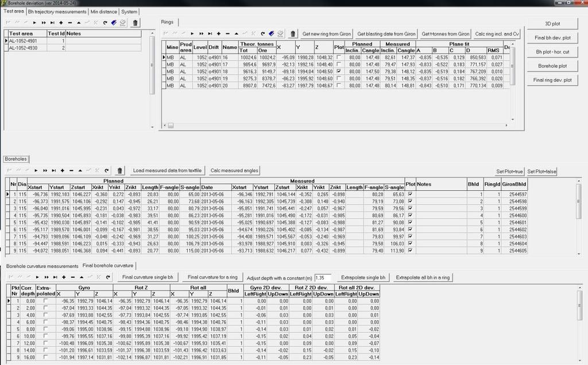Click trash can button in Rings toolbar
The height and width of the screenshot is (365, 588).
[x=293, y=34]
